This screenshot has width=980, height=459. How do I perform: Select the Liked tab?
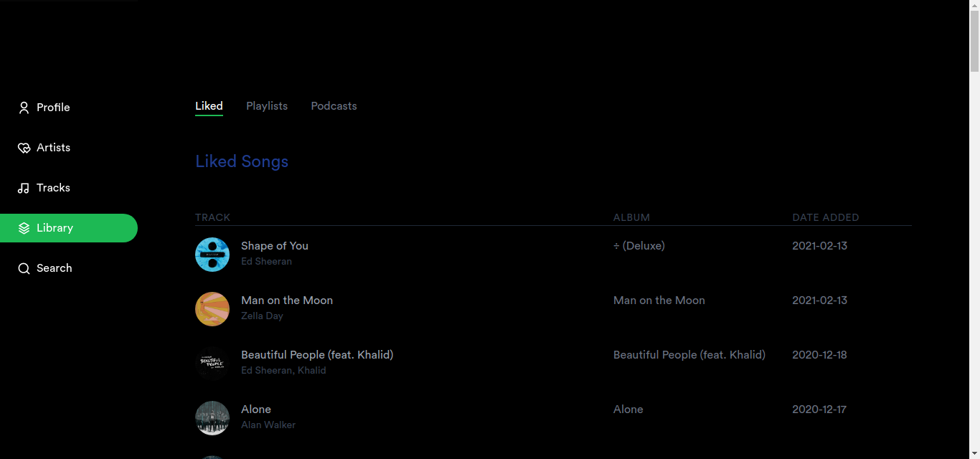click(209, 106)
